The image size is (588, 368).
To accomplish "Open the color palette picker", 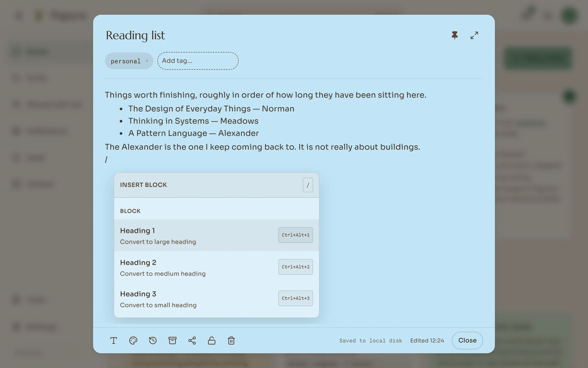I will (133, 341).
